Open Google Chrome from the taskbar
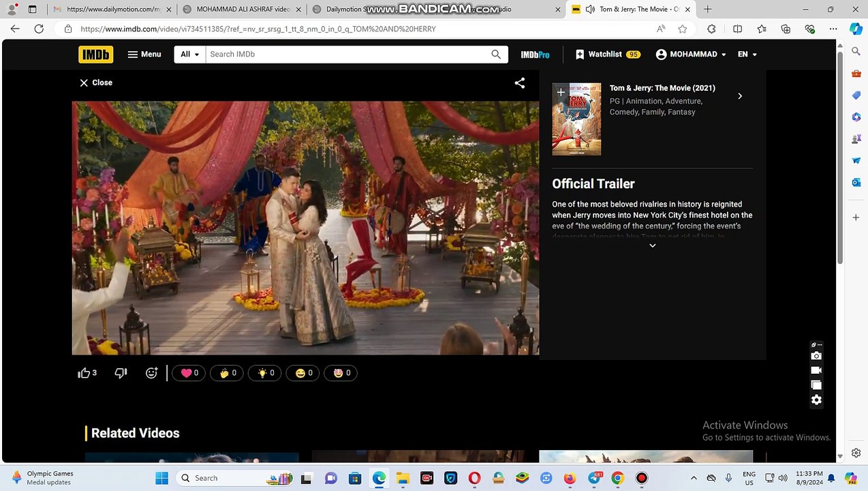Image resolution: width=868 pixels, height=491 pixels. coord(617,478)
